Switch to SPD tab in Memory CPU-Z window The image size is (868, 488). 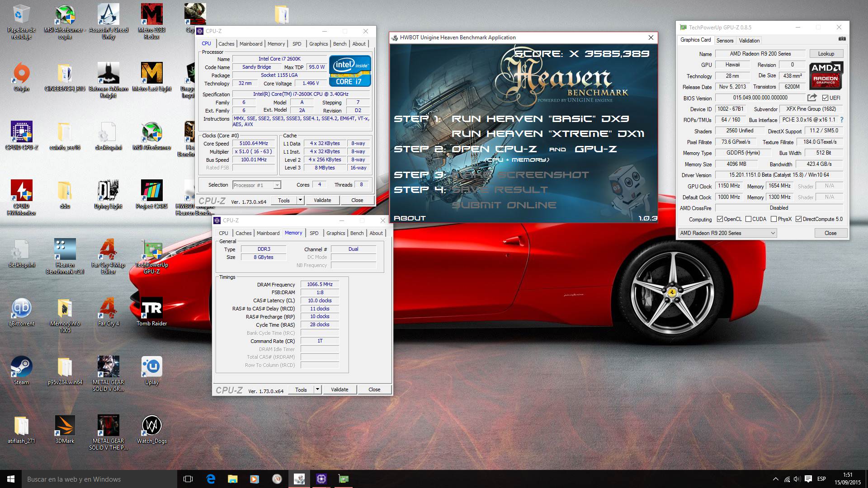pos(314,233)
